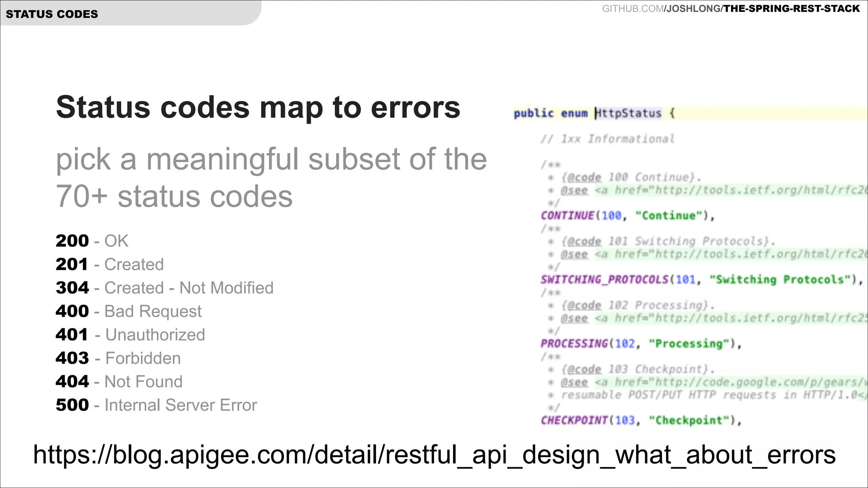
Task: Open the blog.apigee.com errors URL
Action: tap(434, 455)
